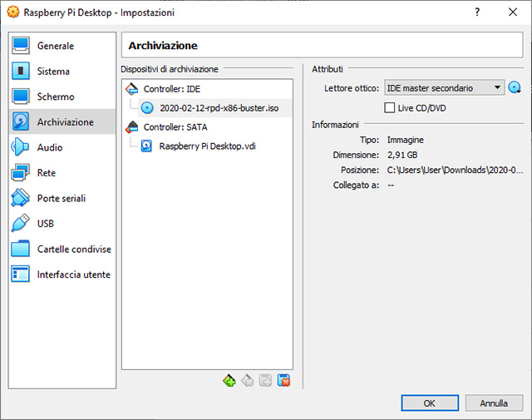The width and height of the screenshot is (532, 420).
Task: Go to Rete network settings
Action: (x=48, y=173)
